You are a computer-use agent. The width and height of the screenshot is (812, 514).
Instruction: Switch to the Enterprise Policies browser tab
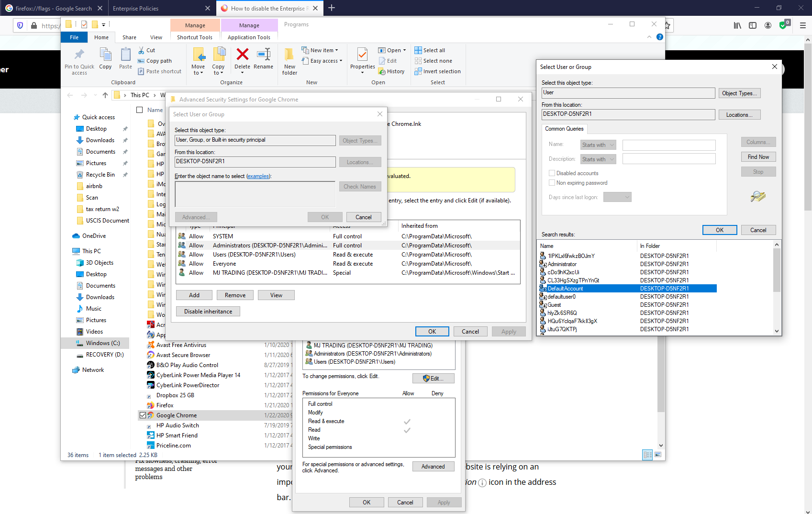pos(136,8)
